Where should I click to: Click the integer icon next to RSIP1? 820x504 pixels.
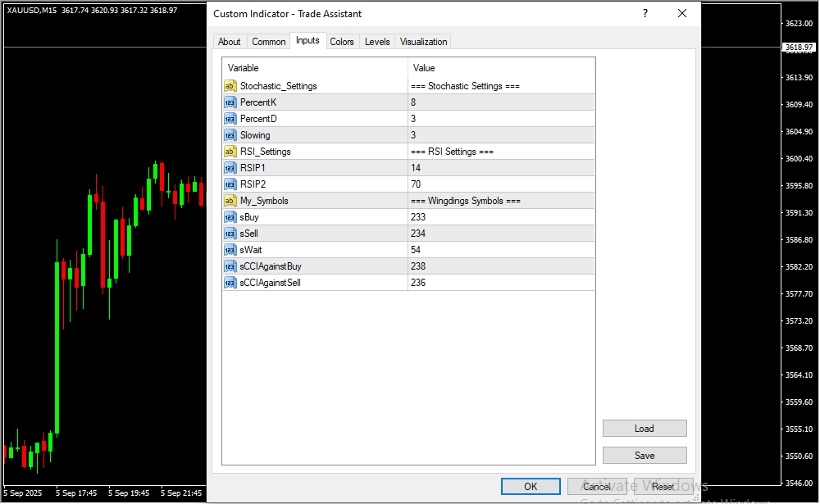pyautogui.click(x=230, y=168)
